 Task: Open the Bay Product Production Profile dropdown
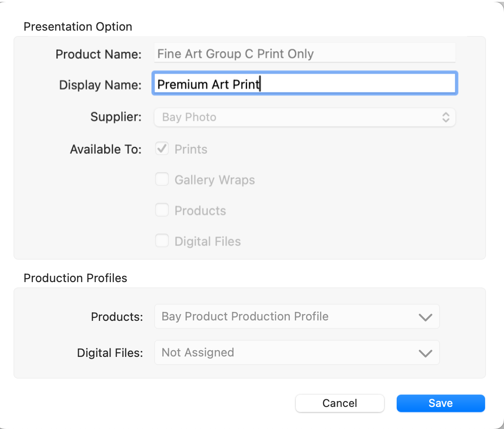coord(289,316)
